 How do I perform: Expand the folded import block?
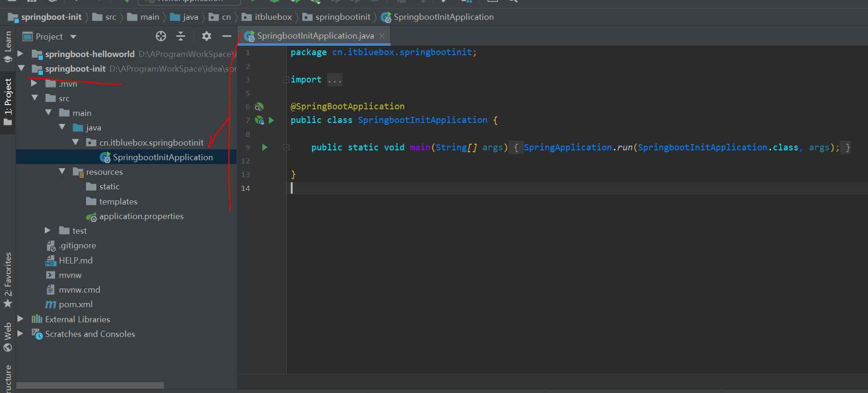pyautogui.click(x=286, y=80)
